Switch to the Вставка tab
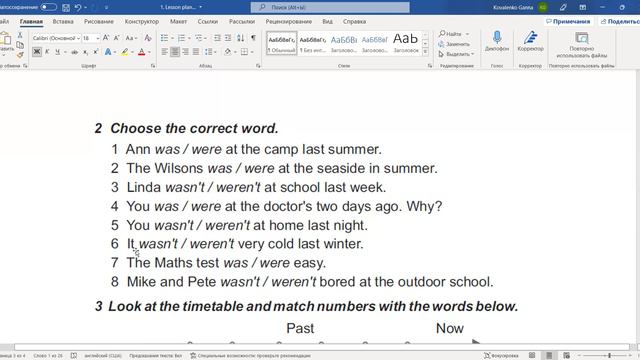Screen dimensions: 640x360 [x=63, y=22]
